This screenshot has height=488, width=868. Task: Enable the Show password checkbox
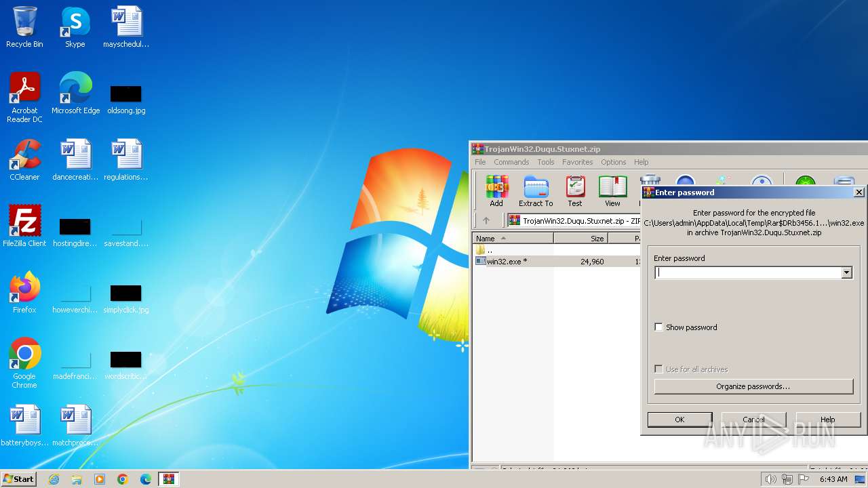tap(658, 327)
